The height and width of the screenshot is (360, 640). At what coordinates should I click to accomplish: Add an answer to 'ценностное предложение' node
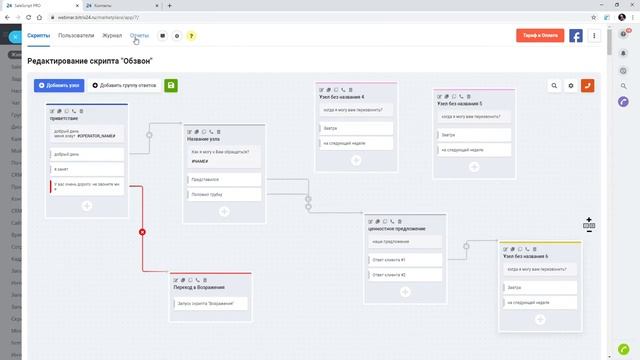[405, 292]
